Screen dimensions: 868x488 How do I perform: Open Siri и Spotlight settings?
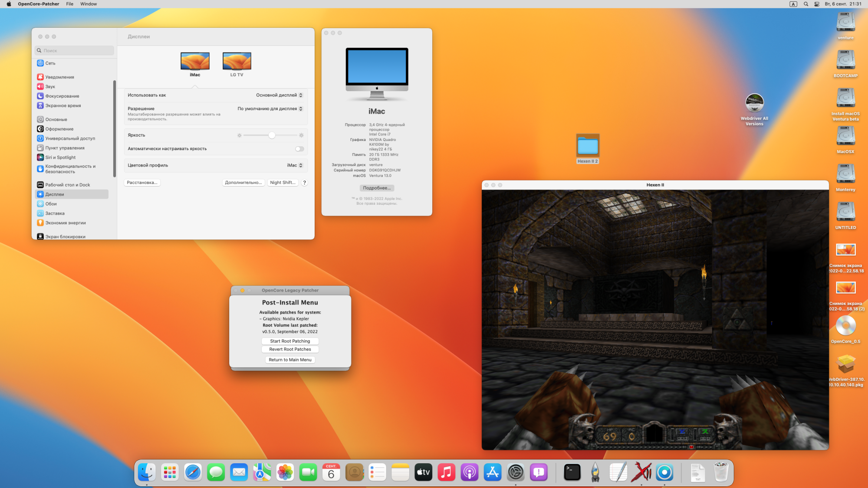(60, 157)
